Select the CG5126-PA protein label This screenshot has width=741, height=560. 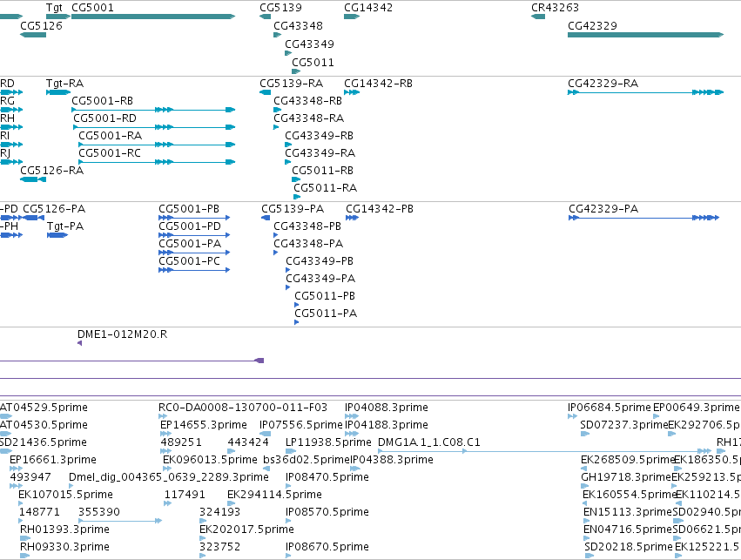[x=54, y=209]
